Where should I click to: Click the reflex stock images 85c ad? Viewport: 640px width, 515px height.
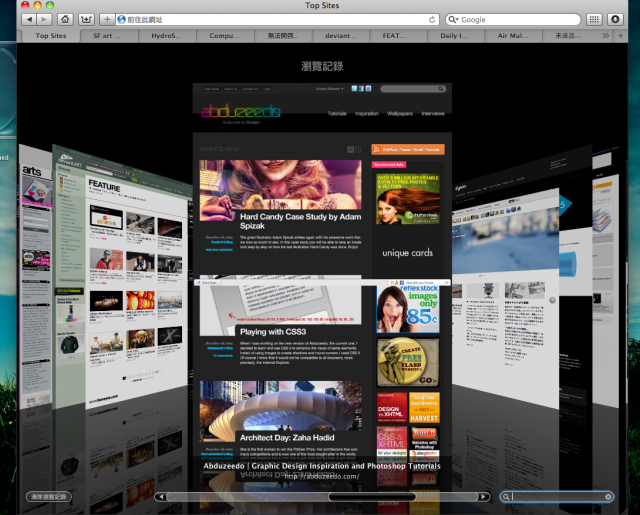click(x=408, y=309)
